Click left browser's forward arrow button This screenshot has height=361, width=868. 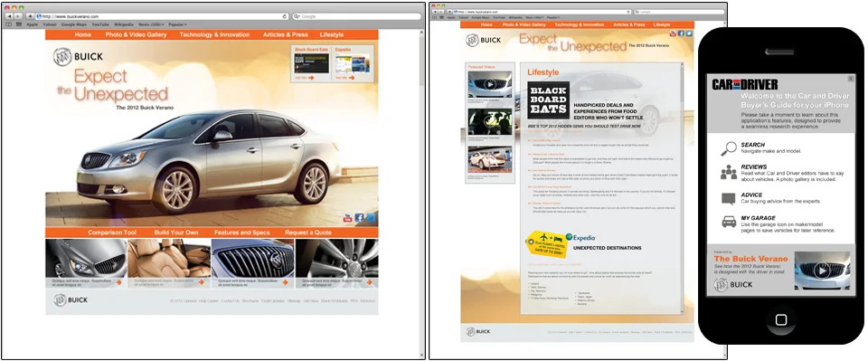click(x=18, y=16)
